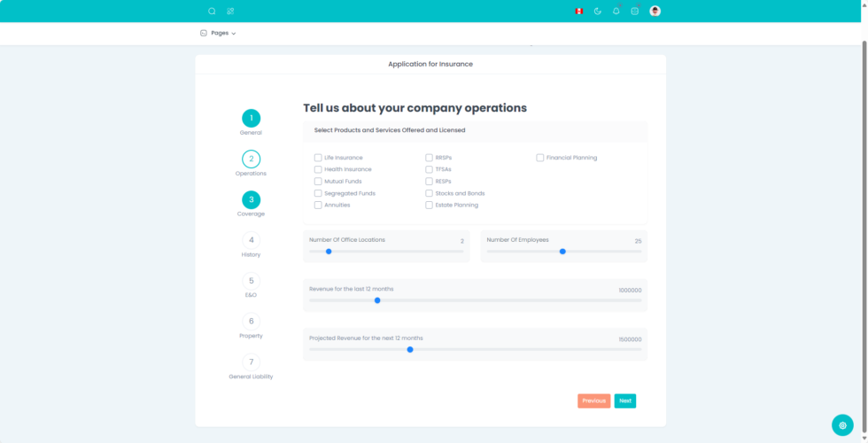This screenshot has height=443, width=868.
Task: Expand the Pages dropdown
Action: tap(223, 33)
